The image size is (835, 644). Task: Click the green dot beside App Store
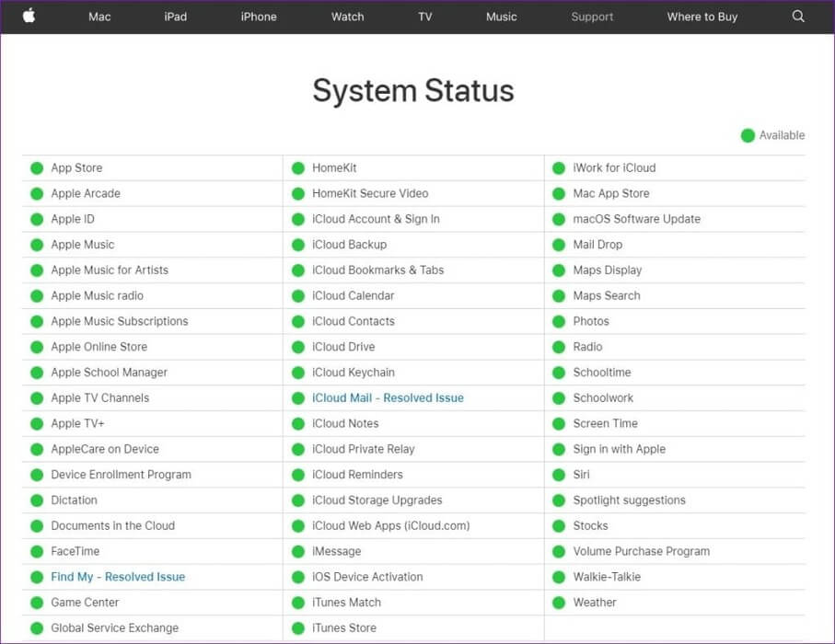[x=37, y=168]
